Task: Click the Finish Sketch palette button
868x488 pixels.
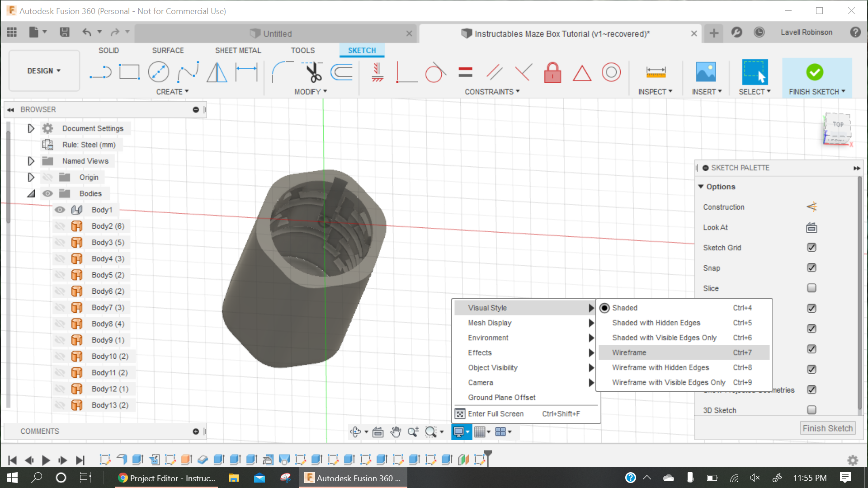Action: coord(827,428)
